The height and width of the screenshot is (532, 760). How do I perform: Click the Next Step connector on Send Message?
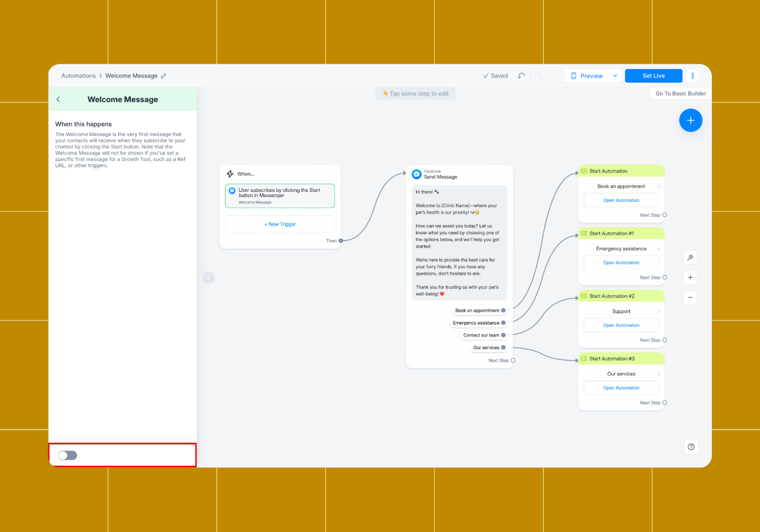coord(513,360)
